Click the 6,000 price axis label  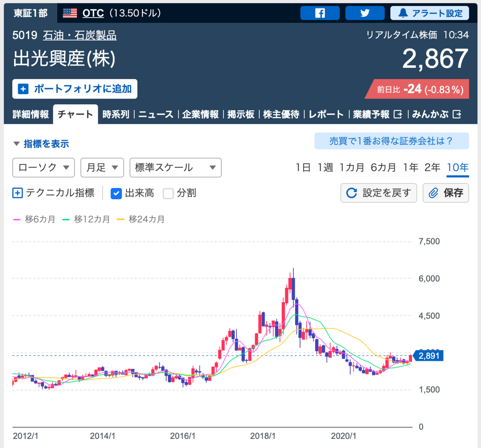(429, 278)
